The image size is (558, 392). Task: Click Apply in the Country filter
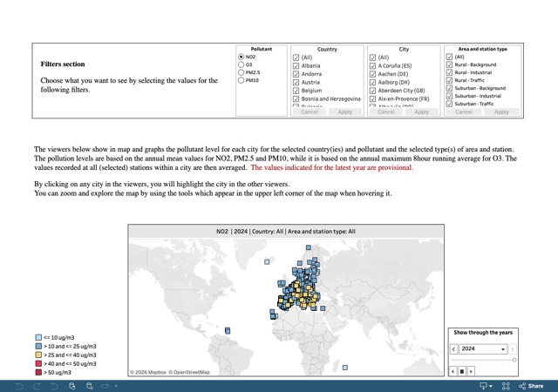coord(345,112)
